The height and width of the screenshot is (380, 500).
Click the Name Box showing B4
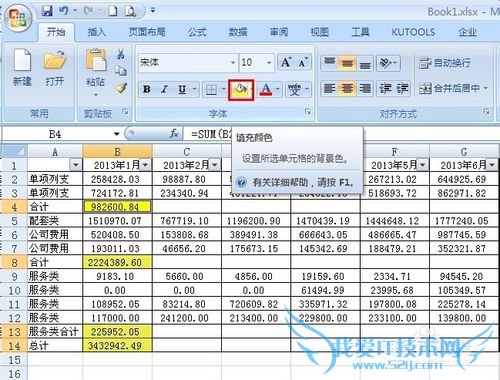pyautogui.click(x=57, y=134)
